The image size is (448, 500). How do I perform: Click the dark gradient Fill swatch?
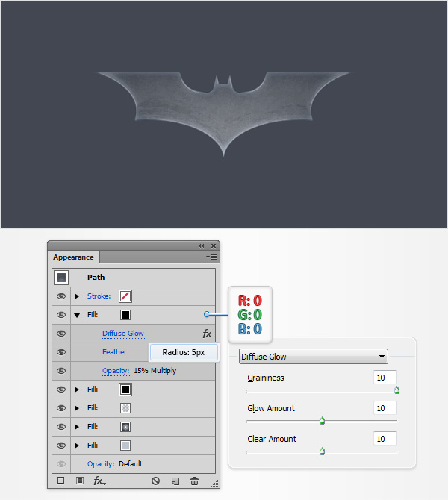click(x=125, y=427)
